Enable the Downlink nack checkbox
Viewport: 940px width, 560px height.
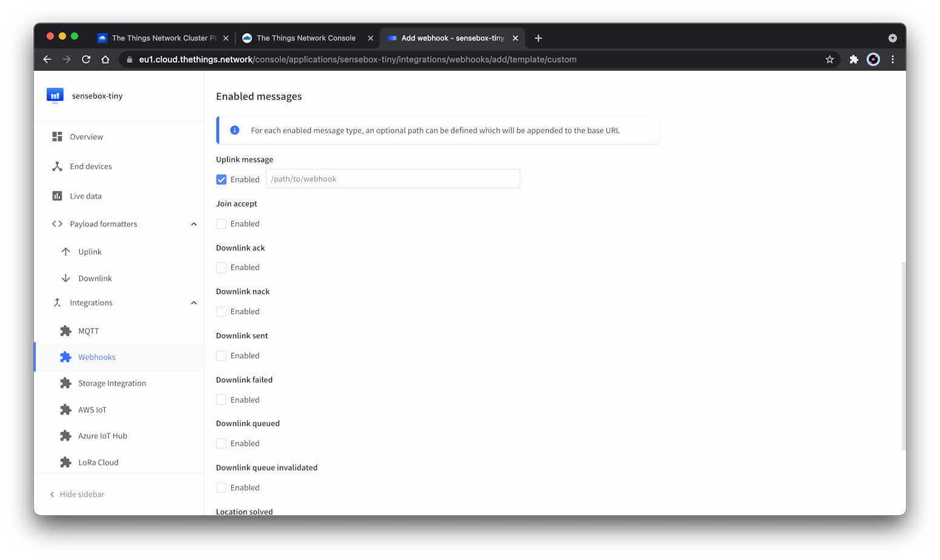coord(222,311)
